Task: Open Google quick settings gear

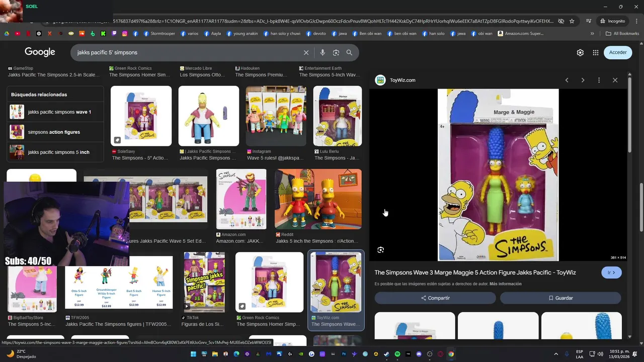Action: pyautogui.click(x=580, y=52)
